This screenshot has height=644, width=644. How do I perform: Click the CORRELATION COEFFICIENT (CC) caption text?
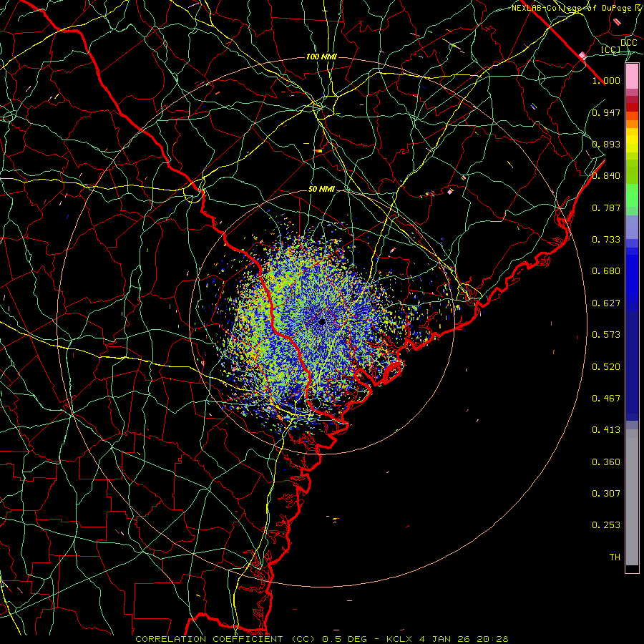click(225, 639)
